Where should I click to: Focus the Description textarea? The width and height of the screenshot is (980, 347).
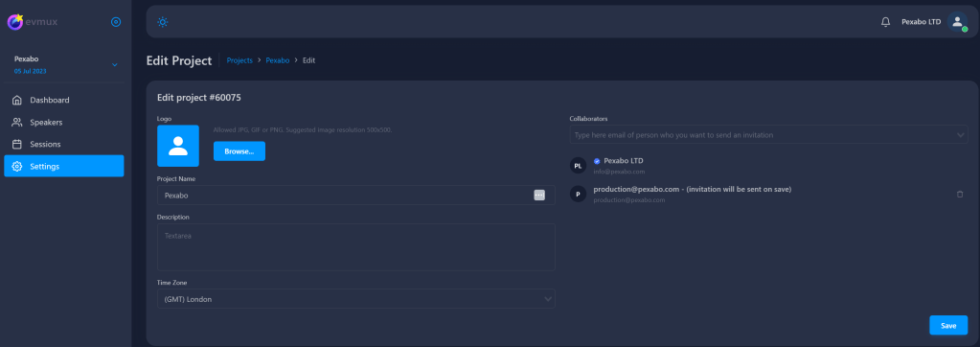click(x=355, y=247)
